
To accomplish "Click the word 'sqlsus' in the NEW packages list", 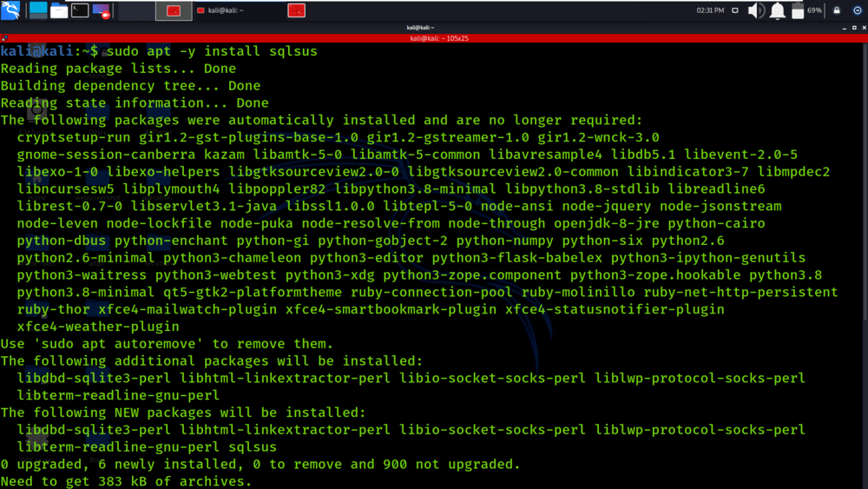I will [x=253, y=447].
